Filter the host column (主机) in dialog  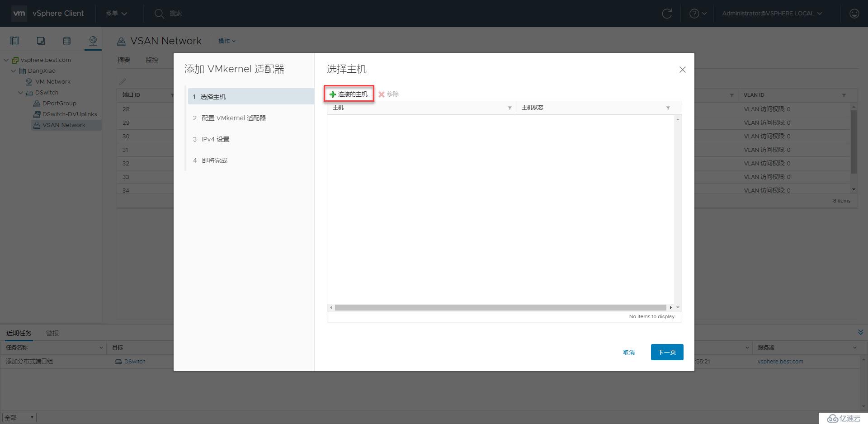pyautogui.click(x=509, y=108)
